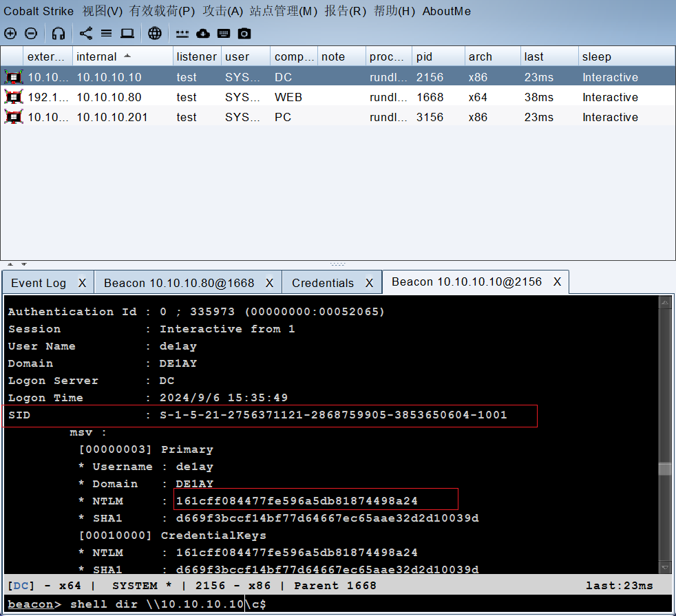Click the Logon Time 2024/9/6 line
The image size is (676, 616).
148,397
